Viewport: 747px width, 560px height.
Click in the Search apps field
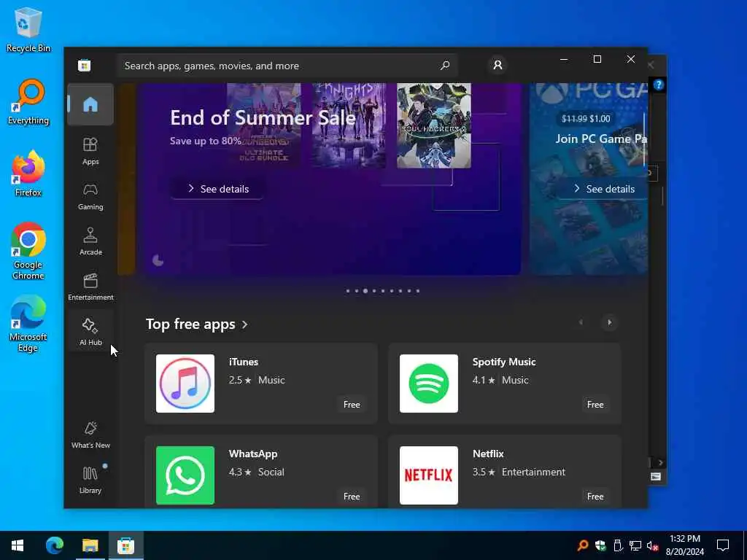pos(287,66)
